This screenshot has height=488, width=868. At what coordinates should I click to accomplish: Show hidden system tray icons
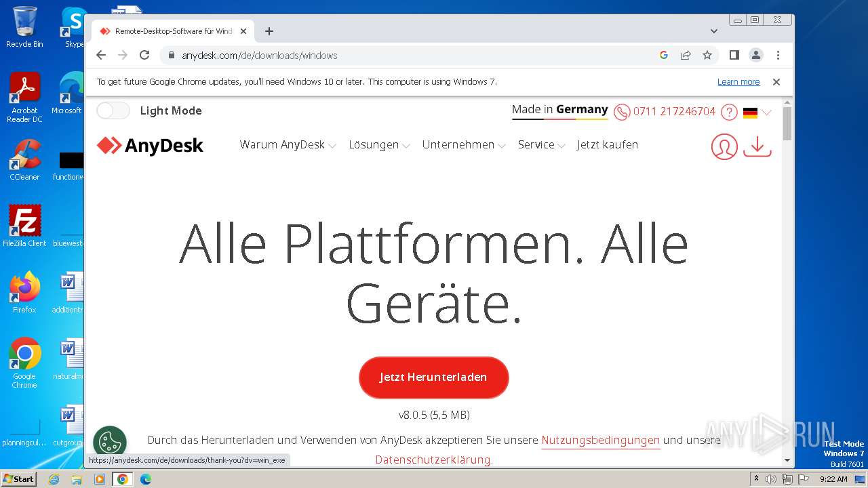[x=756, y=479]
